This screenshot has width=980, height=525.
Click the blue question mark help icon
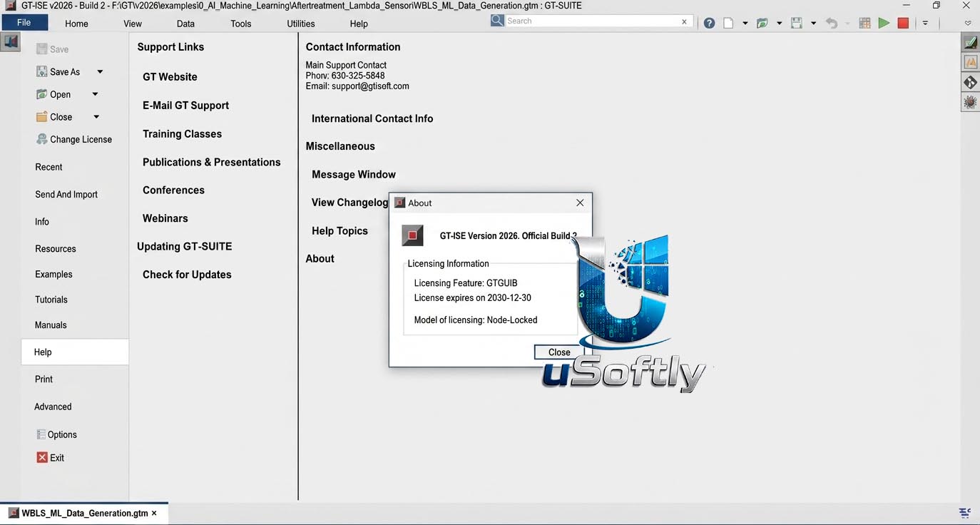pyautogui.click(x=709, y=23)
